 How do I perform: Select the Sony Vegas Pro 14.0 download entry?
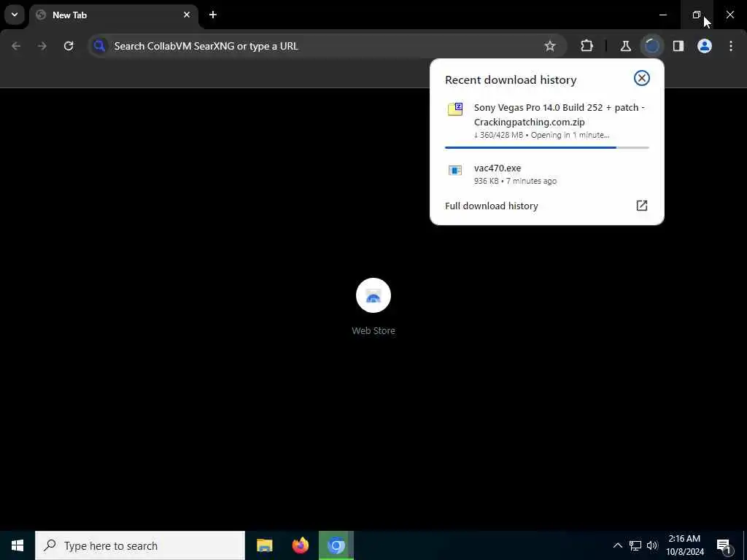pyautogui.click(x=547, y=122)
